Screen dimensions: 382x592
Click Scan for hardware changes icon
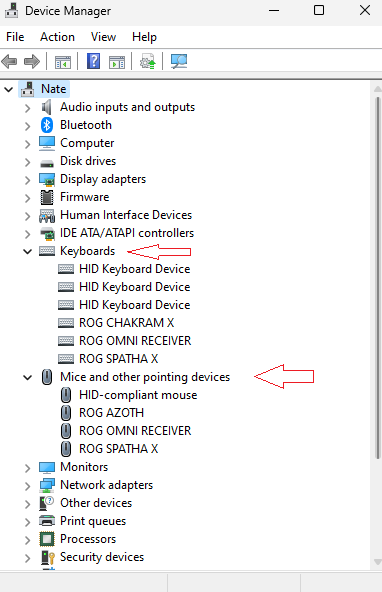click(179, 61)
